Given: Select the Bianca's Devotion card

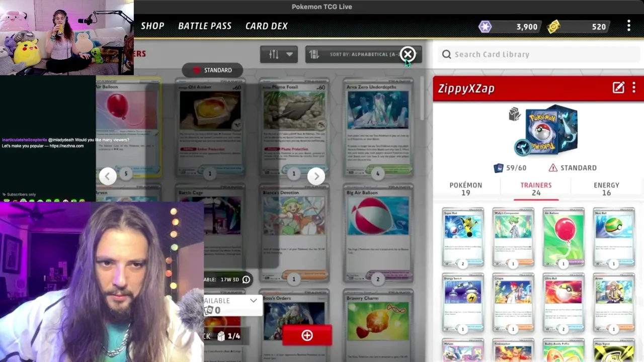Looking at the screenshot, I should click(x=294, y=233).
